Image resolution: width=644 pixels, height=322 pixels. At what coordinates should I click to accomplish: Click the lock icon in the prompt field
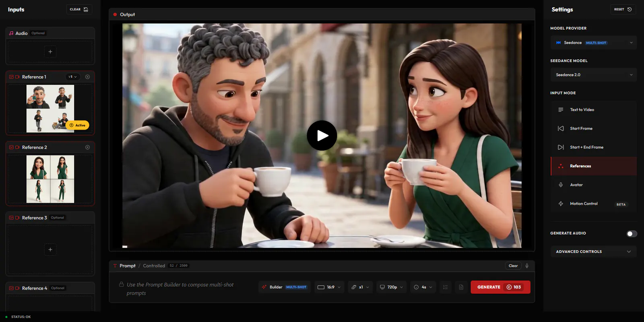(121, 284)
